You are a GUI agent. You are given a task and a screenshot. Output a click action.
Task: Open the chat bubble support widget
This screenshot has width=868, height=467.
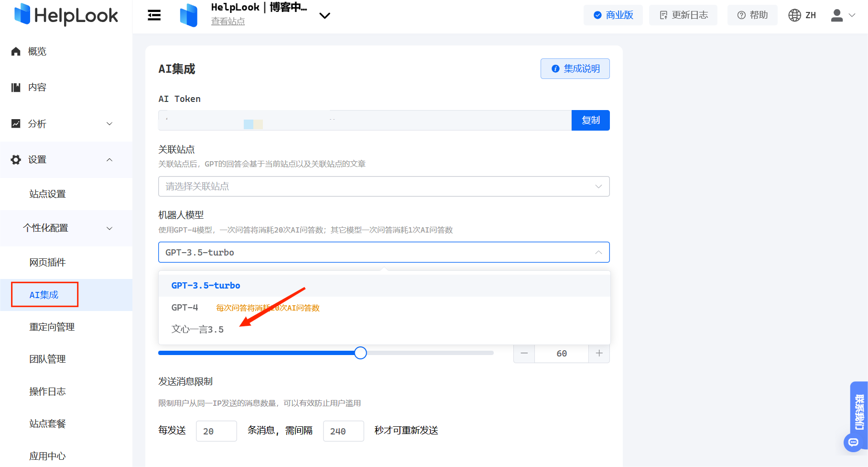[x=853, y=443]
